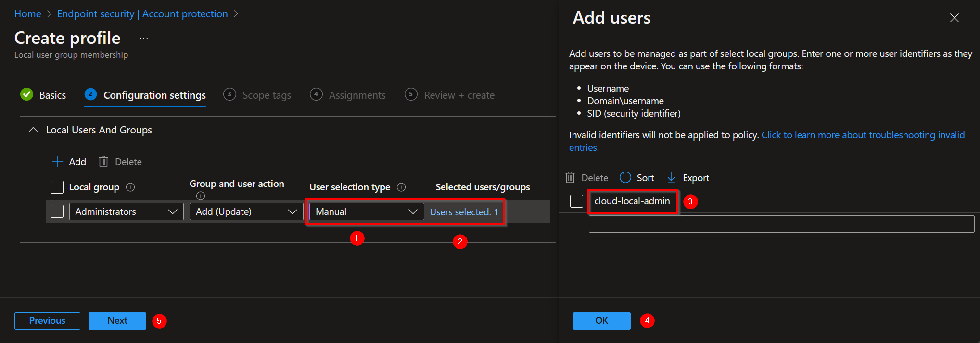
Task: Click the Export label in Add users
Action: pos(696,178)
